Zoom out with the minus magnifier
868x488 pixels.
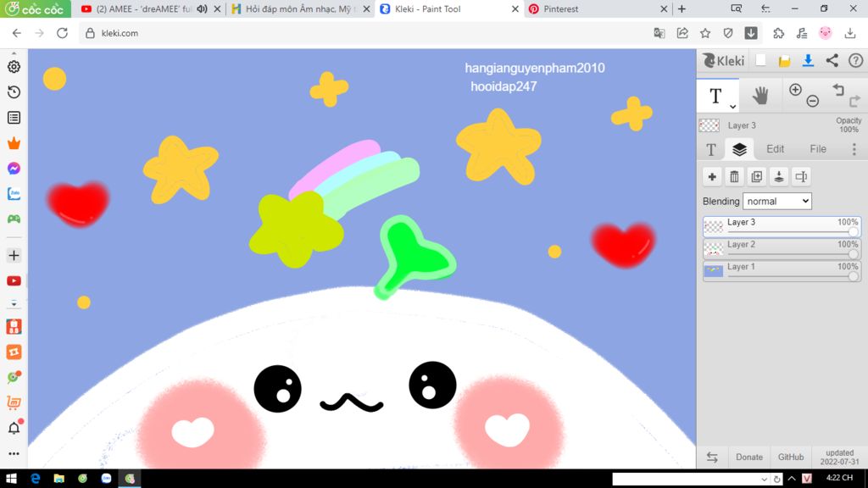[x=813, y=101]
